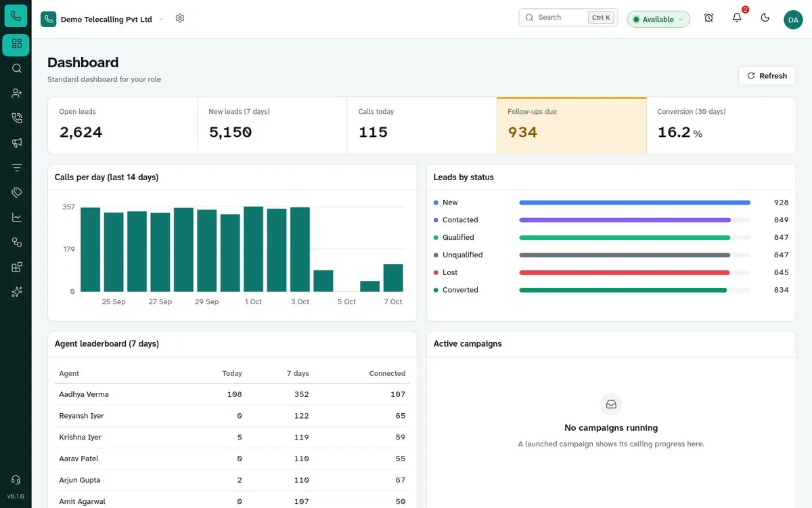Open the sparkles AI icon in sidebar
This screenshot has height=508, width=812.
[16, 292]
